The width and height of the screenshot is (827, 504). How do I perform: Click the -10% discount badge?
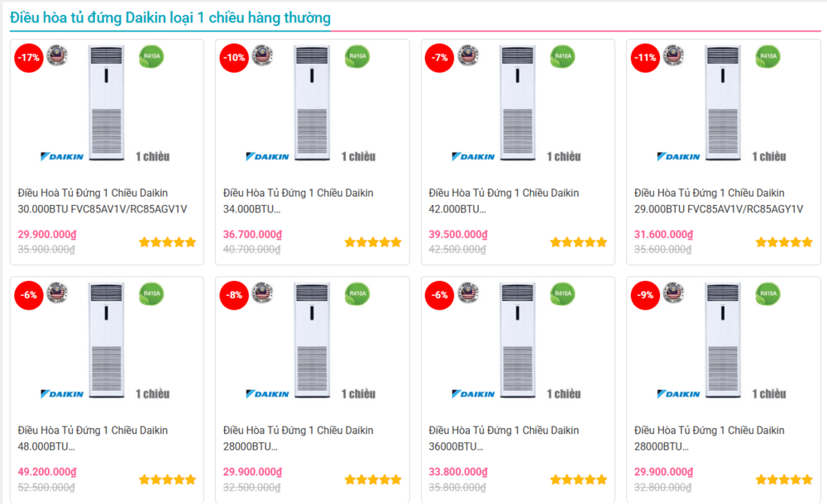tap(234, 58)
